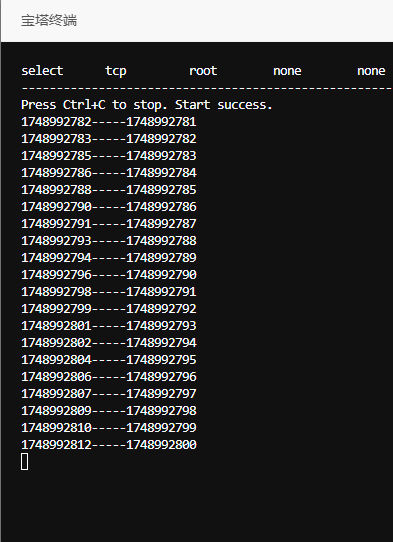
Task: Click the dashed separator line under header
Action: (x=207, y=88)
